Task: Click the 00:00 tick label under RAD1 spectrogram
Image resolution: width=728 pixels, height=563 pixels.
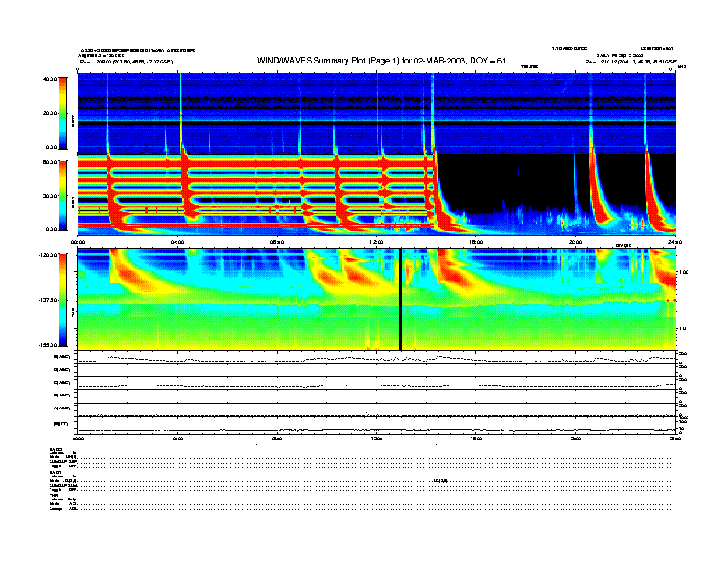Action: 77,242
